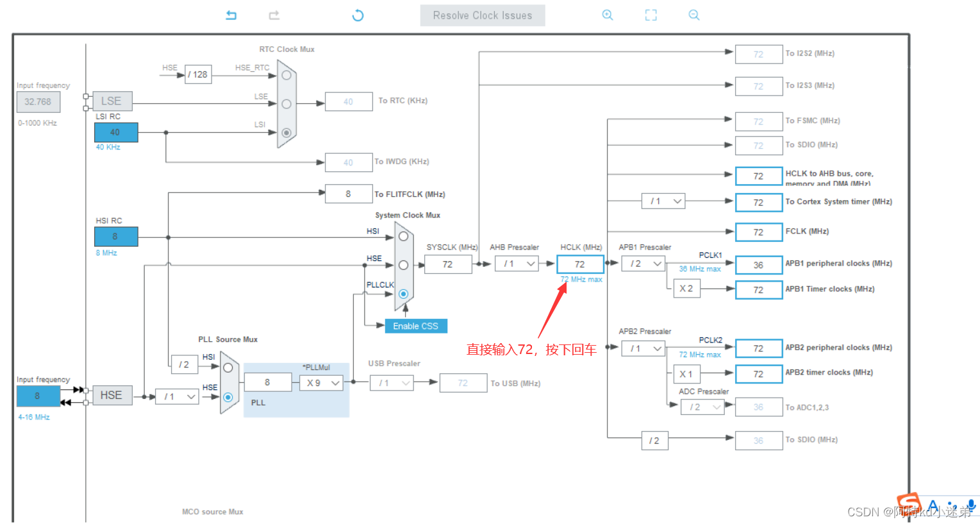Image resolution: width=980 pixels, height=524 pixels.
Task: Click the SYSCLK 72 value box
Action: click(x=448, y=264)
